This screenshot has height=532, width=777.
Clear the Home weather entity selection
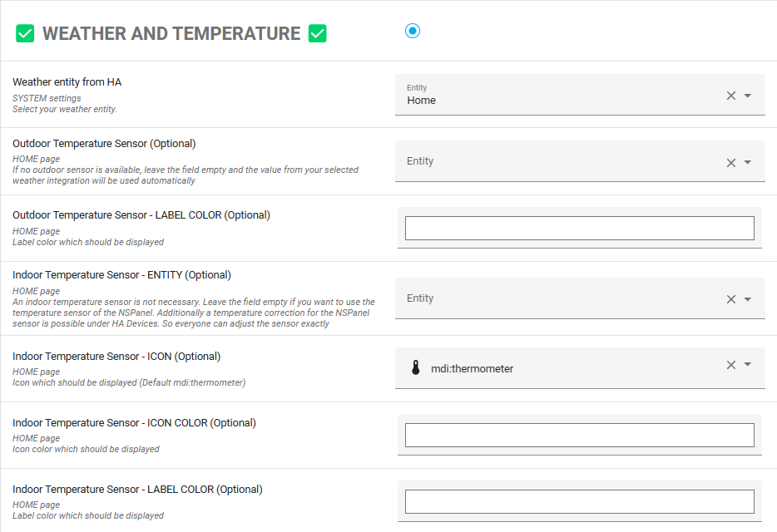(x=731, y=96)
